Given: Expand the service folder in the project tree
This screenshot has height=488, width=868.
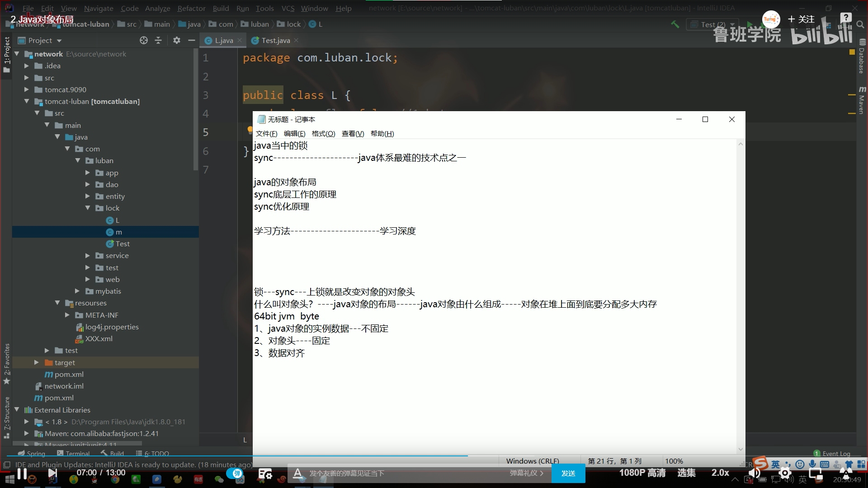Looking at the screenshot, I should 88,255.
